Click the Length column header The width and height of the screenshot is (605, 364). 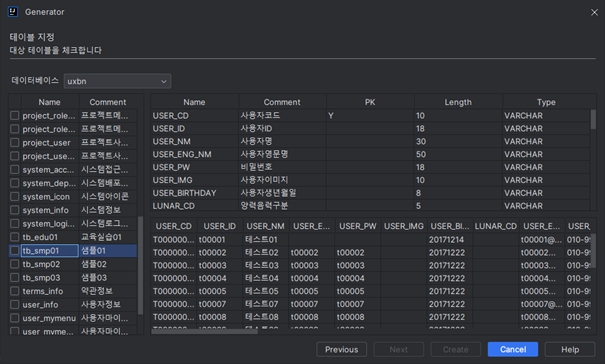tap(458, 102)
